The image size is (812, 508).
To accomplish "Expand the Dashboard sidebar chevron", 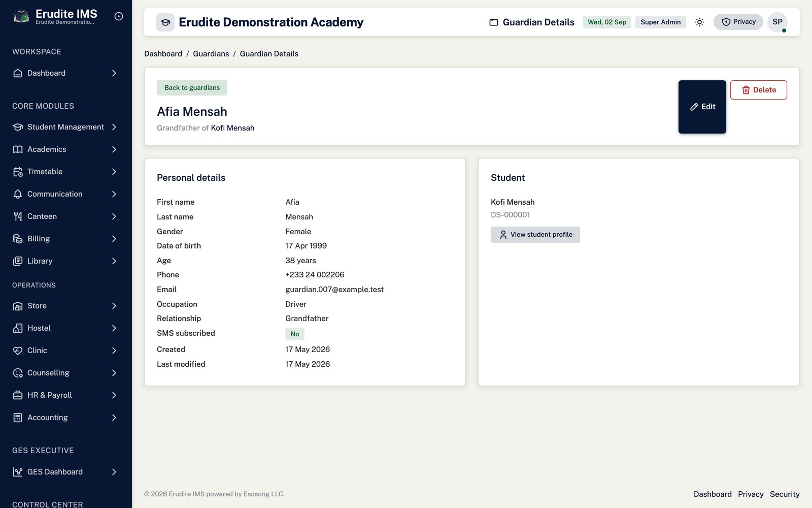I will click(114, 73).
